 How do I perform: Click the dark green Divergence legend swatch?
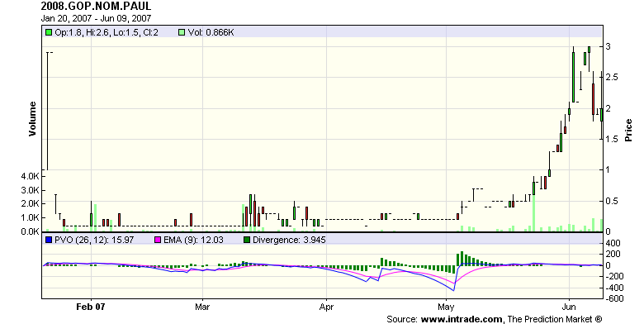(x=246, y=240)
